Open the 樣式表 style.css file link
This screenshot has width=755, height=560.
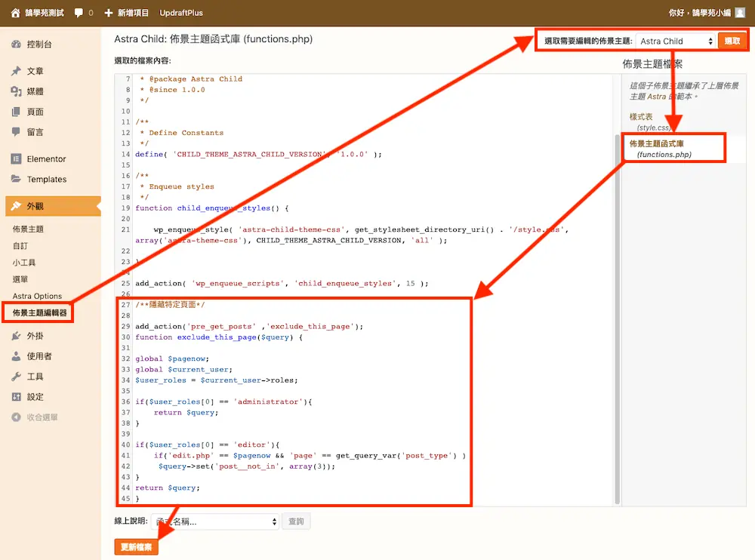coord(650,122)
